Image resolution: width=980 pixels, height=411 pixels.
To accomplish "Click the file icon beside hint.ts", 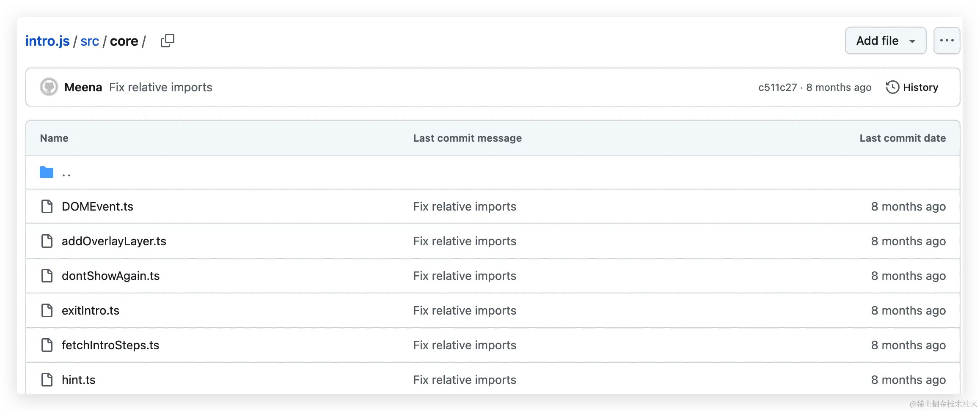I will click(47, 380).
